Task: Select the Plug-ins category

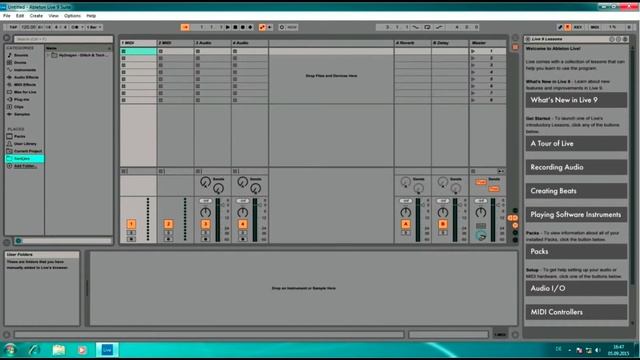Action: pos(22,99)
